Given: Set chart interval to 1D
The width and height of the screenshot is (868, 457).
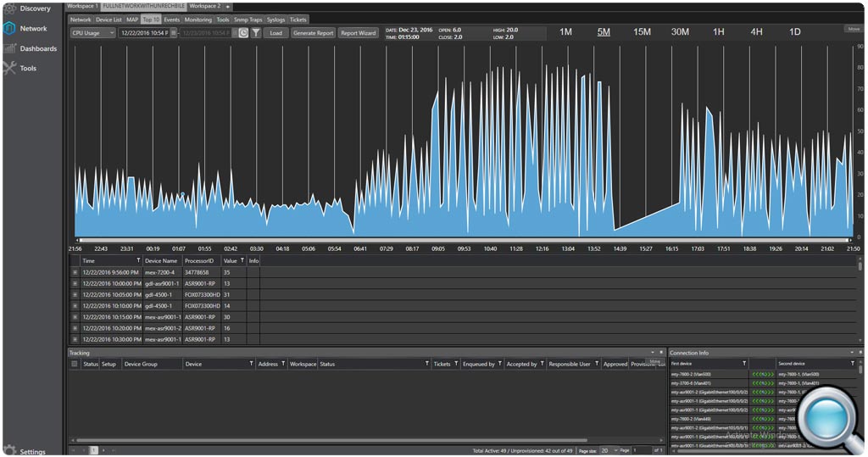Looking at the screenshot, I should 795,32.
